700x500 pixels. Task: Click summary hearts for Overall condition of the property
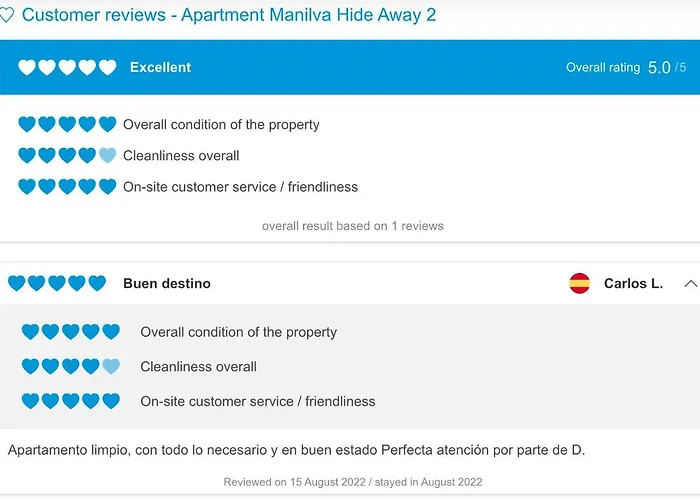(x=67, y=124)
